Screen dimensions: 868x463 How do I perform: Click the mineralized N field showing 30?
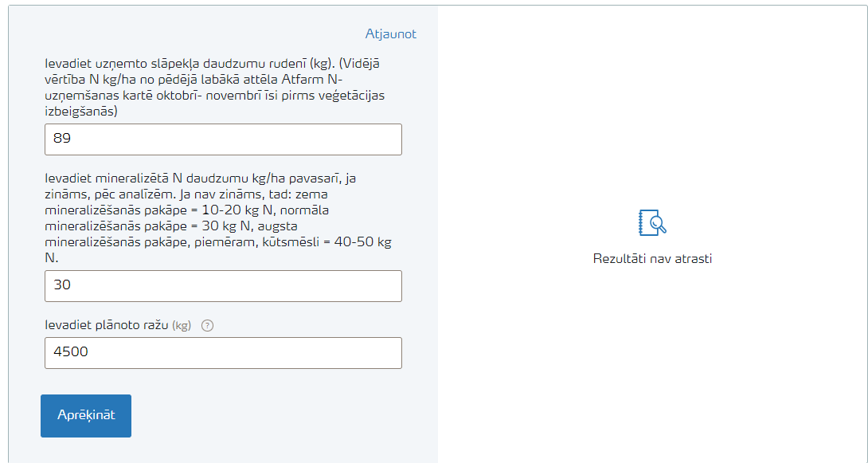[x=223, y=286]
